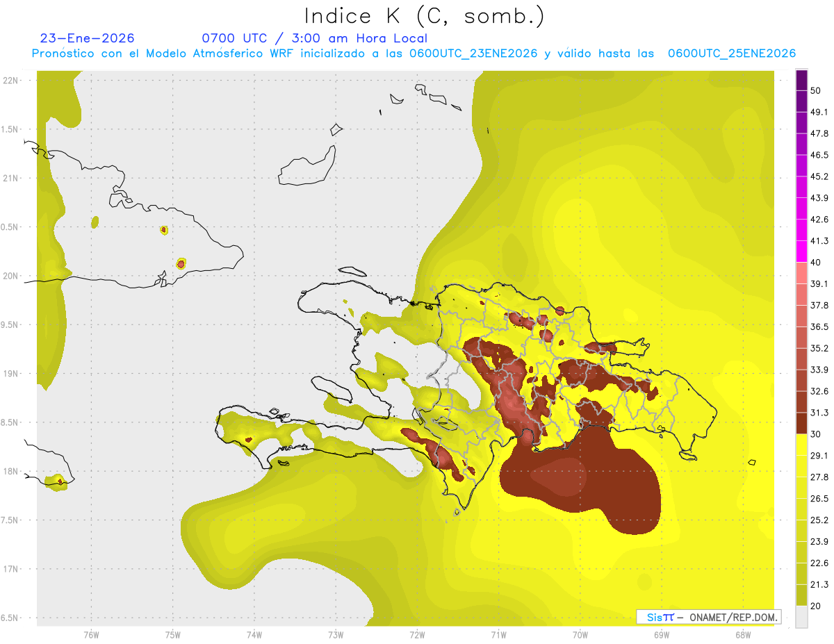Viewport: 834px width, 644px height.
Task: Click legend value '42.6'
Action: tap(819, 220)
